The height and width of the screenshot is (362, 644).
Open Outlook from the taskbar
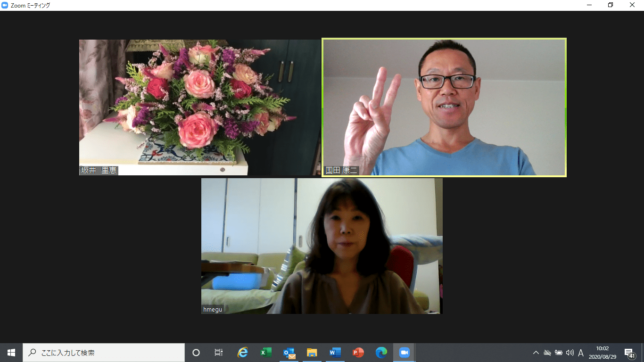click(x=289, y=353)
